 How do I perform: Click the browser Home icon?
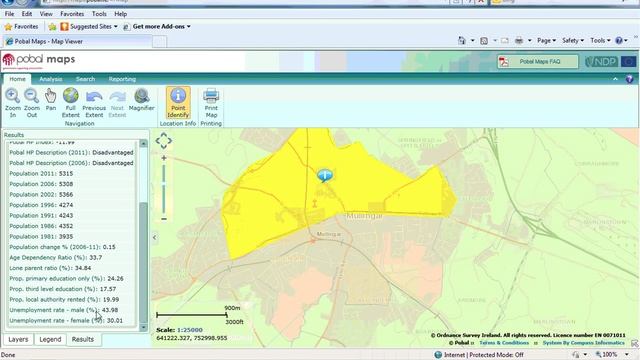462,40
